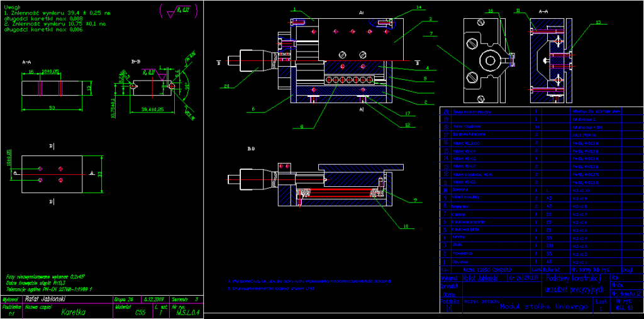Screen dimensions: 644x319
Task: Select parts list entry 'Obudowa przednia'
Action: point(468,221)
